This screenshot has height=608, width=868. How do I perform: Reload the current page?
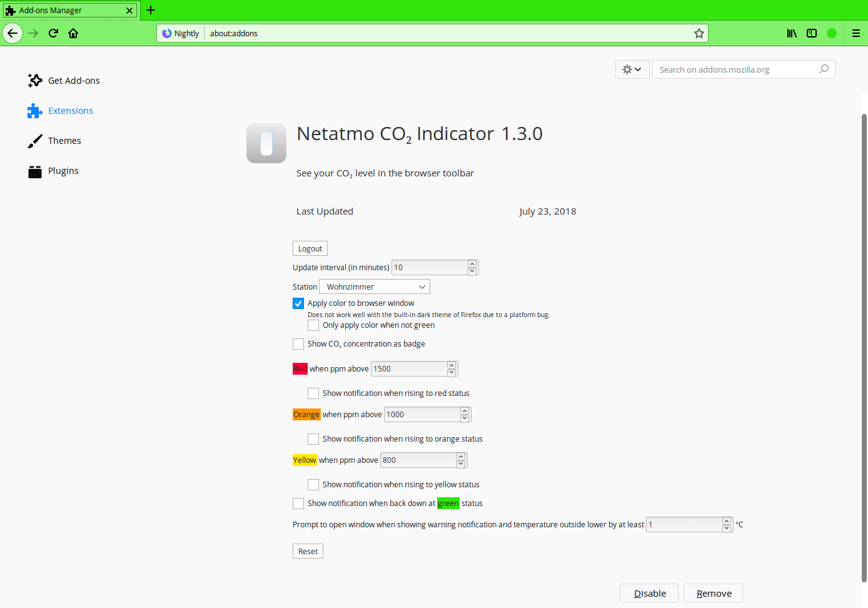click(x=53, y=33)
